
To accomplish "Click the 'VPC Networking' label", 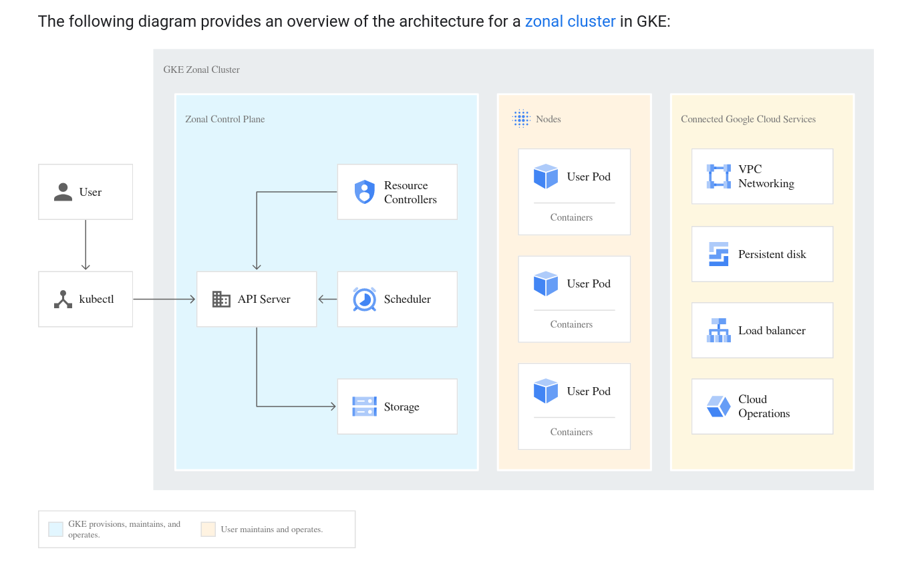I will pos(766,177).
